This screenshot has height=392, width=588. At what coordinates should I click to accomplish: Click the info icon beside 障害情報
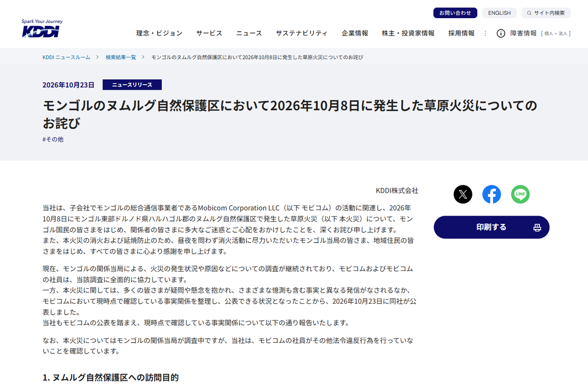click(501, 33)
